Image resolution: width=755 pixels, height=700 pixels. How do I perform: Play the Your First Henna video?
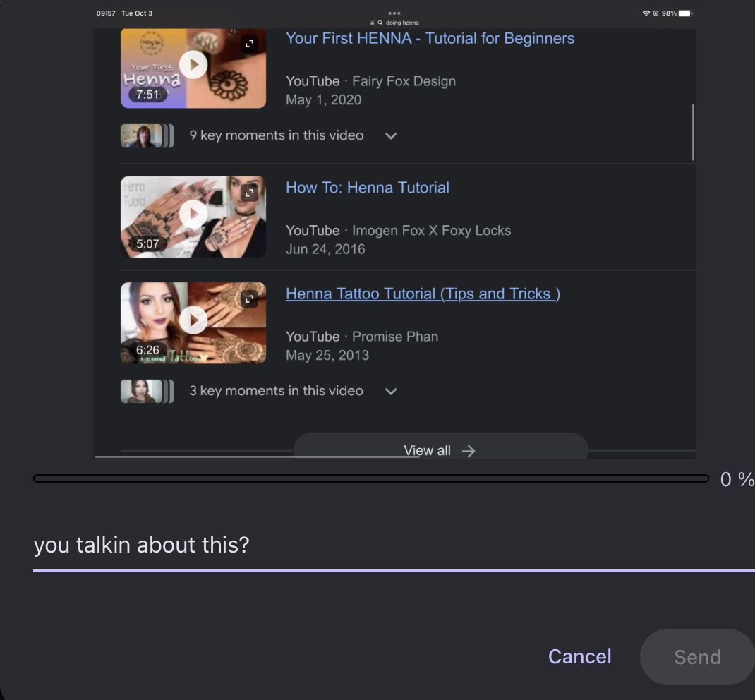click(x=193, y=66)
